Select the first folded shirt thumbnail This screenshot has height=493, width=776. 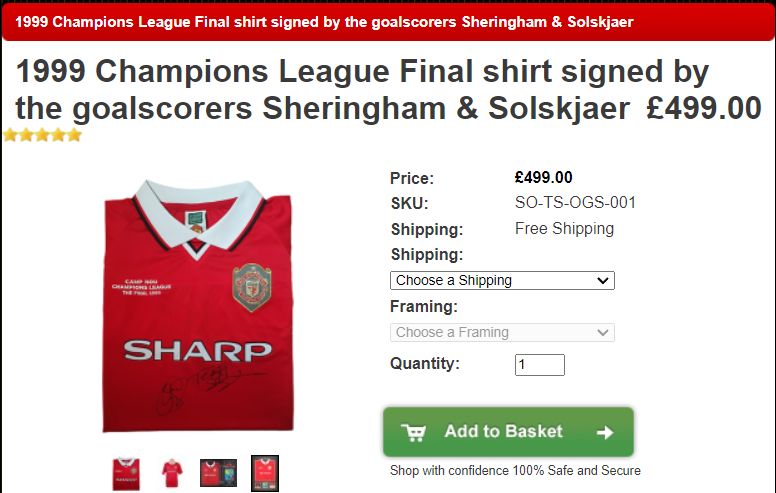pyautogui.click(x=126, y=474)
